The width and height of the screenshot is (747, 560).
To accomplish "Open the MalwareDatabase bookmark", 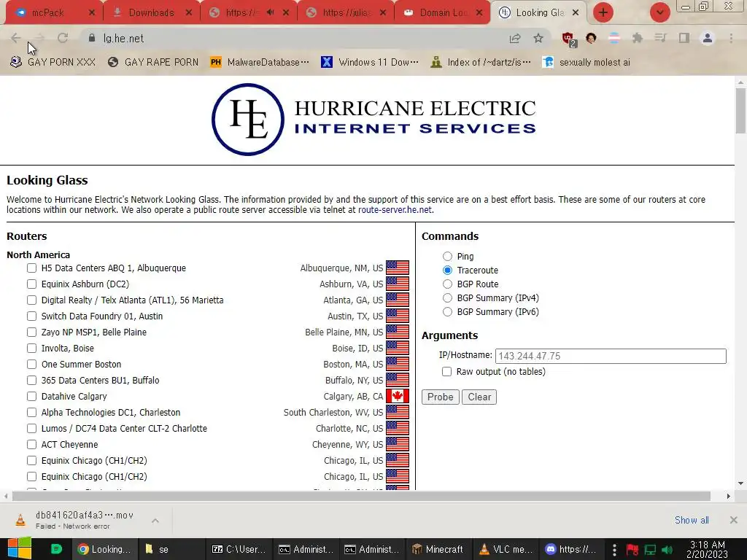I will 260,63.
